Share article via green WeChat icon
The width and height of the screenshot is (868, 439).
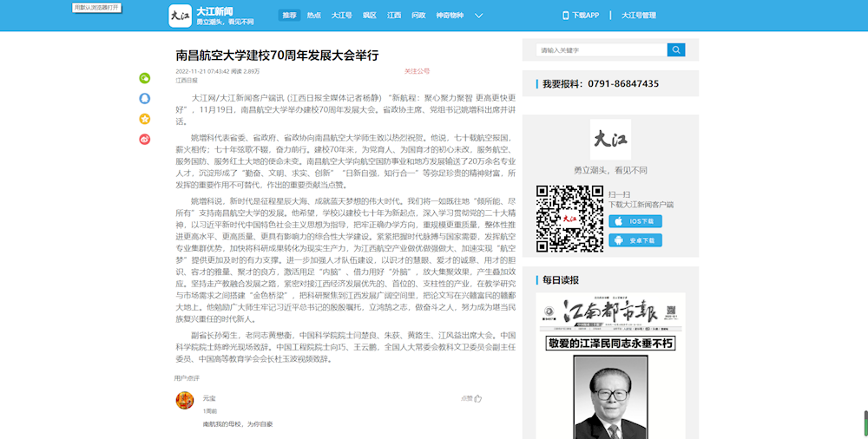(145, 78)
